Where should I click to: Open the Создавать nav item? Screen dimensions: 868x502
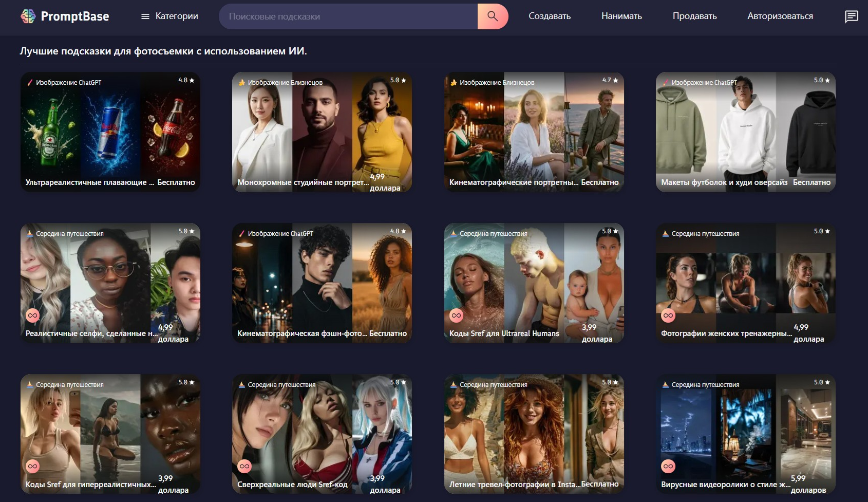(550, 16)
